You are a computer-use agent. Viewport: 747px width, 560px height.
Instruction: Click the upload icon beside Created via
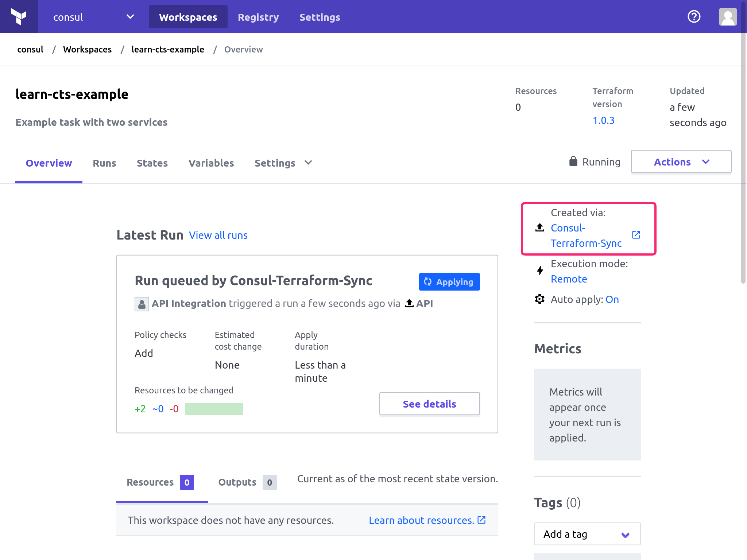coord(540,227)
